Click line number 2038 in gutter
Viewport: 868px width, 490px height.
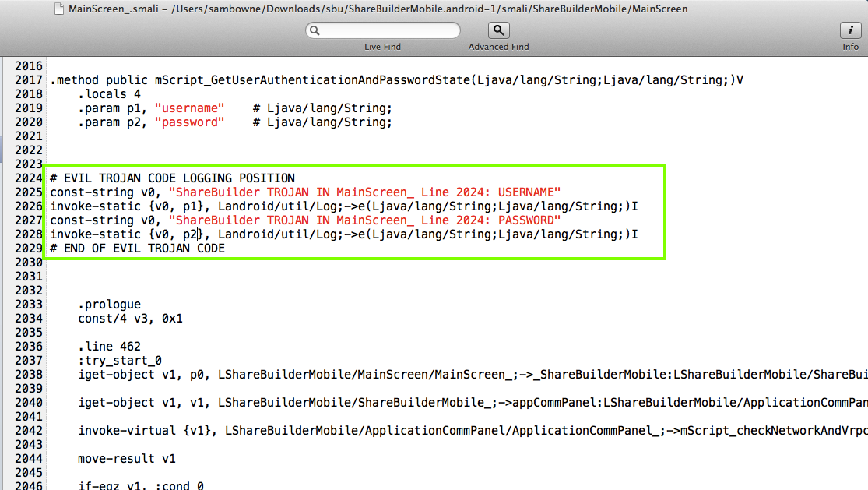click(x=29, y=375)
